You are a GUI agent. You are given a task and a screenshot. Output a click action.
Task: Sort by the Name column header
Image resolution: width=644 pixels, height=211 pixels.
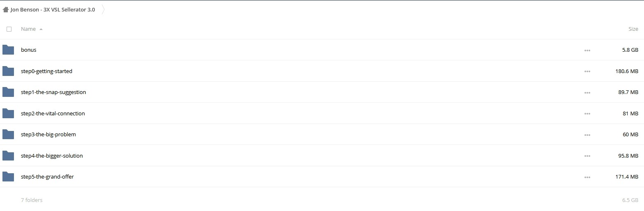click(x=28, y=29)
